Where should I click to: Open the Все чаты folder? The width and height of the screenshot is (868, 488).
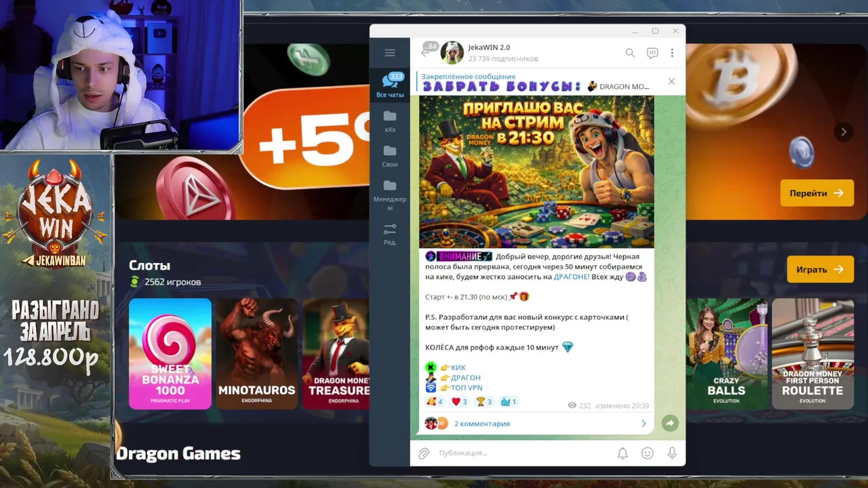pos(390,85)
